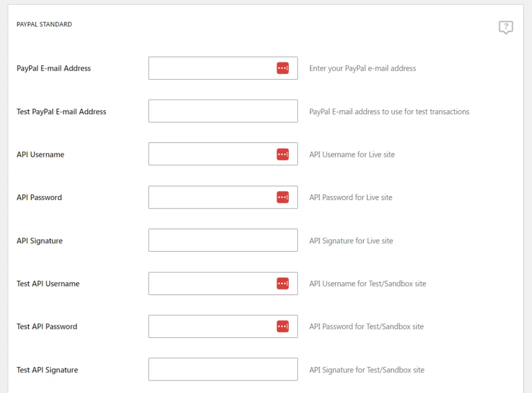Click 'API Password for Test/Sandbox site' description
Viewport: 532px width, 393px height.
pyautogui.click(x=366, y=326)
